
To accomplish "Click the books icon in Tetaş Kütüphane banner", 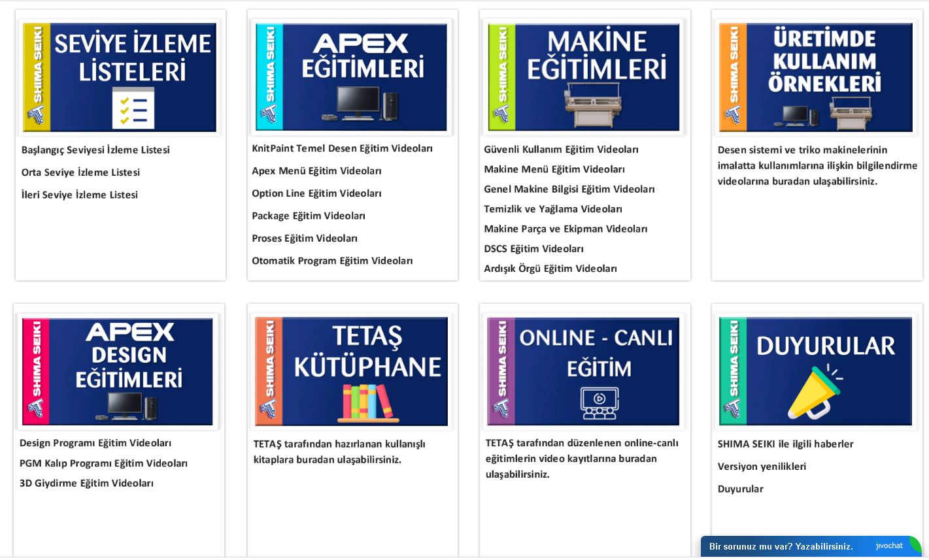I will click(x=367, y=403).
